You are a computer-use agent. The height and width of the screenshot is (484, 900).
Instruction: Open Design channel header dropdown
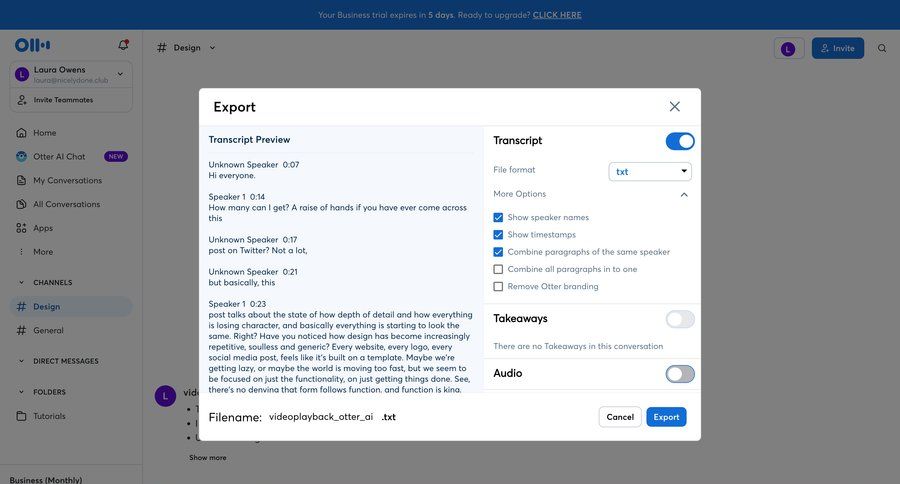212,48
